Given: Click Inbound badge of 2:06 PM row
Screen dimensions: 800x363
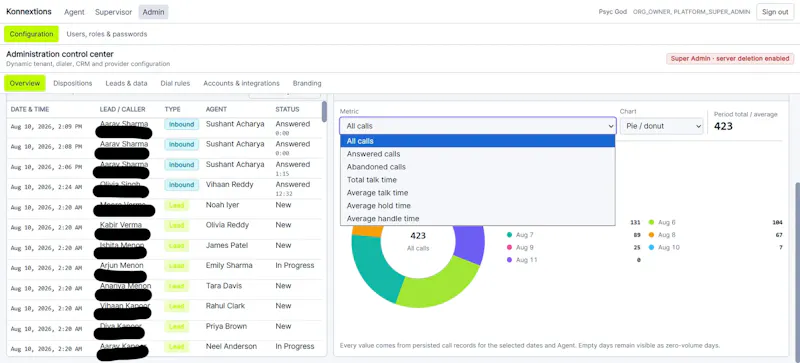Looking at the screenshot, I should [x=182, y=165].
